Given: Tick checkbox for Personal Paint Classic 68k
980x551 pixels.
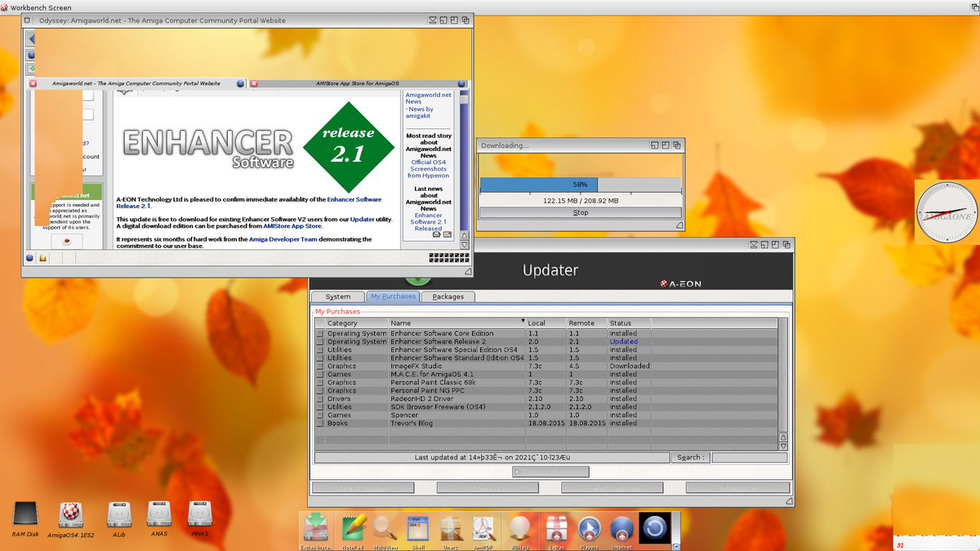Looking at the screenshot, I should (x=320, y=382).
